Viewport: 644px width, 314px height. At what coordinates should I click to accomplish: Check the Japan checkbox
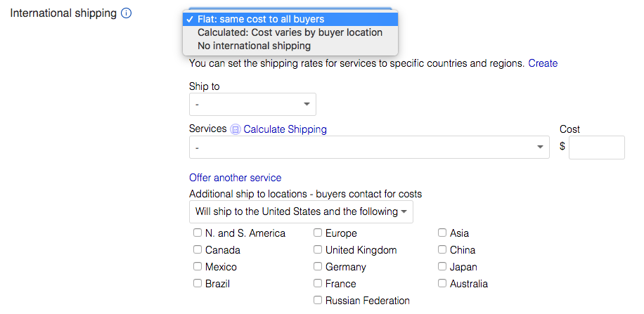tap(442, 266)
